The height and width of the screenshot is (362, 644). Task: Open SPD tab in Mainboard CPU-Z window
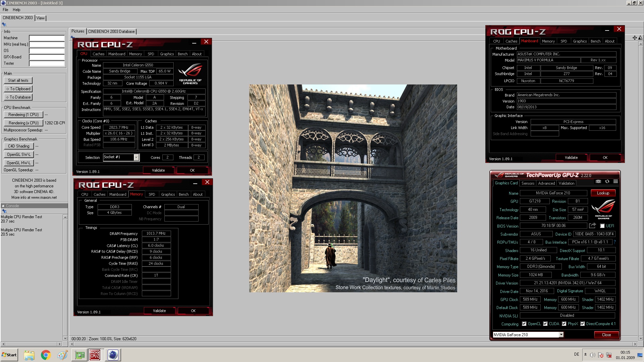(x=564, y=41)
